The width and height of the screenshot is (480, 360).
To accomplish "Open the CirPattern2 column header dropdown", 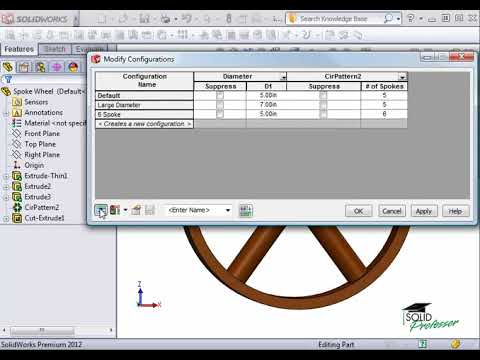I will (402, 77).
